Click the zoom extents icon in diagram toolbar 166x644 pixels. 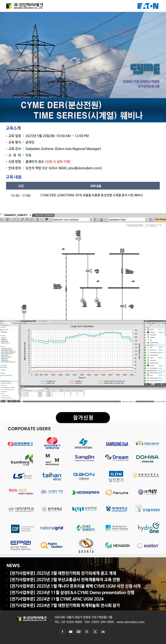(x=16, y=219)
